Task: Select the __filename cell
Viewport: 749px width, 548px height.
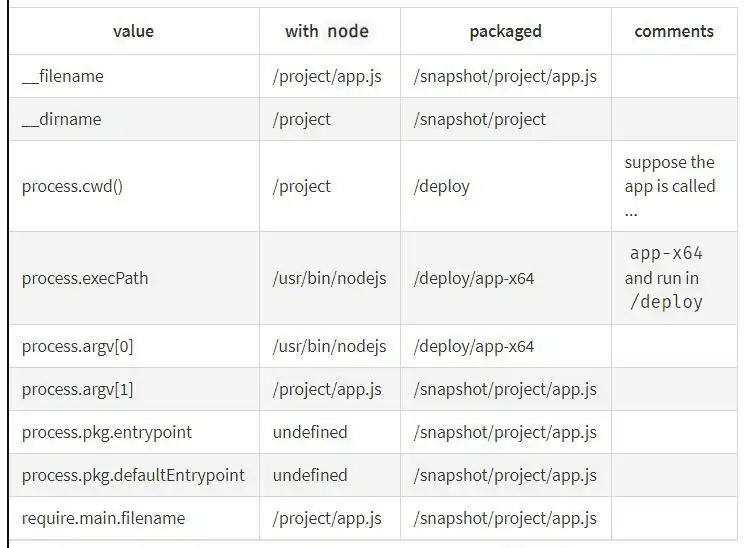Action: pyautogui.click(x=63, y=76)
